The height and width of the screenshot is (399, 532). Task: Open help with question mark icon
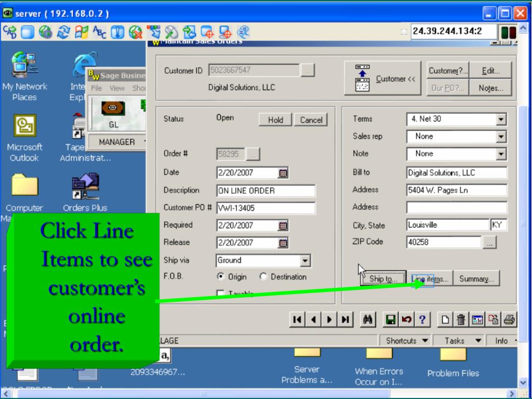pos(422,320)
